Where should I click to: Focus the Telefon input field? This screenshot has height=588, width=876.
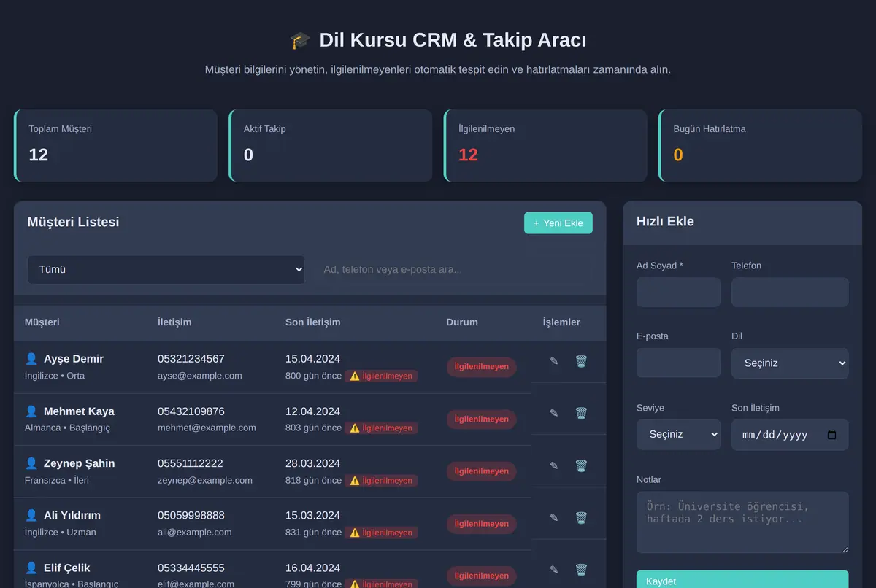coord(790,292)
